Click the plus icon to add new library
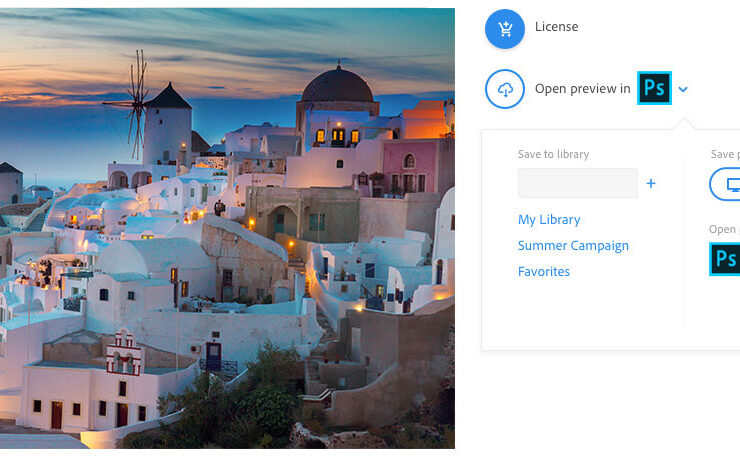 pyautogui.click(x=651, y=184)
